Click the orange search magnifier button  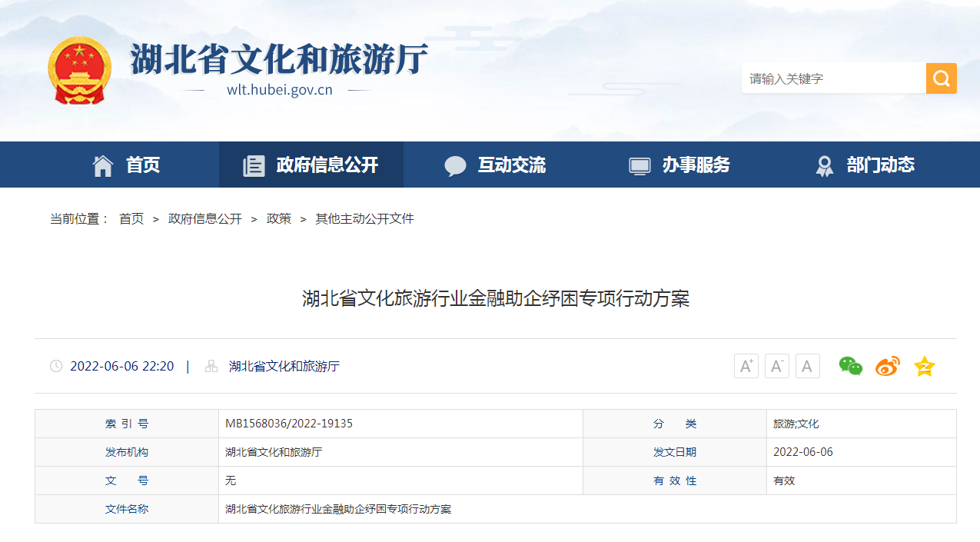point(941,78)
